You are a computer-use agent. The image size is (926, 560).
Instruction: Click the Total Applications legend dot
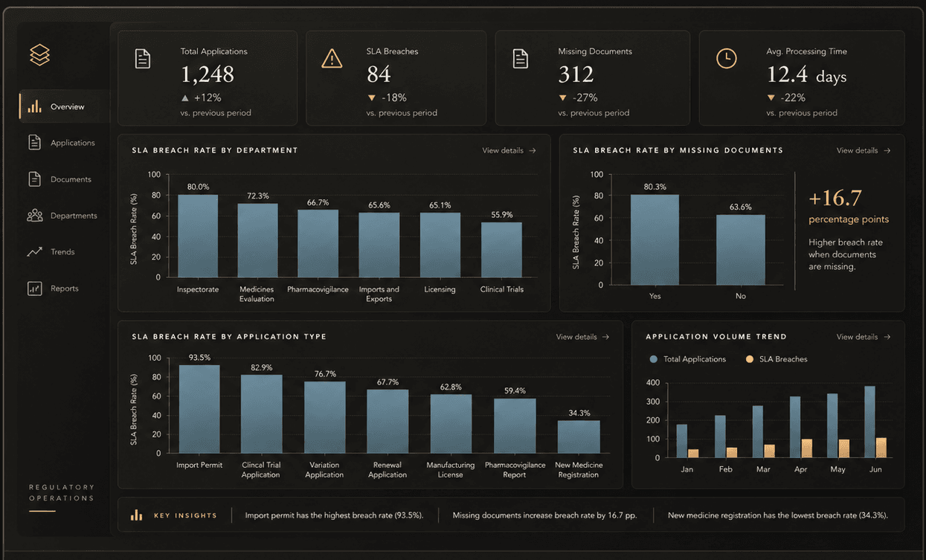tap(653, 359)
